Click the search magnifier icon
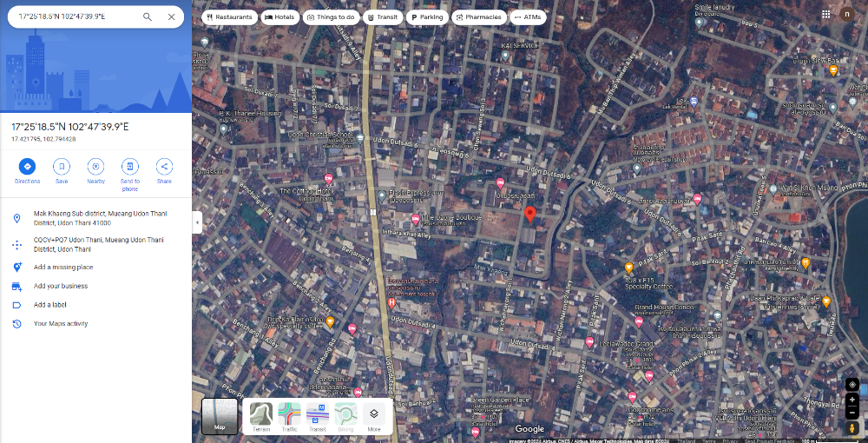Screen dimensions: 868x443 [x=148, y=17]
